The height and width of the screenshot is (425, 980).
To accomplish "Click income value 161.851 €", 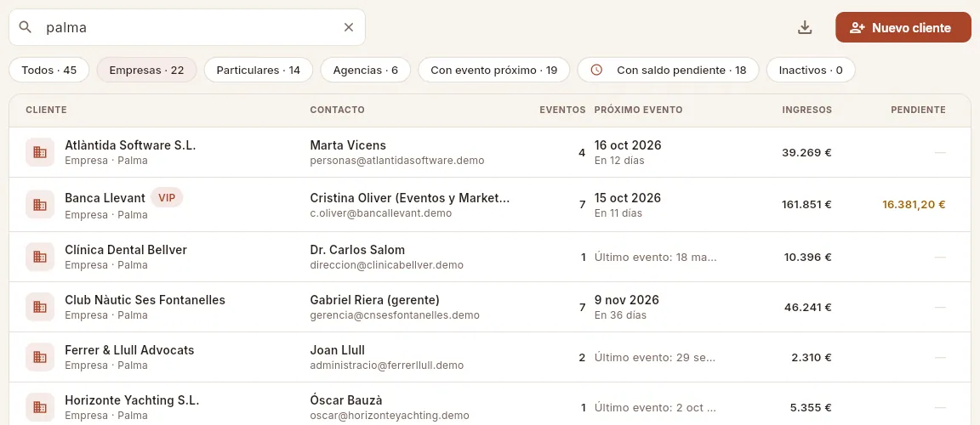I will [806, 205].
